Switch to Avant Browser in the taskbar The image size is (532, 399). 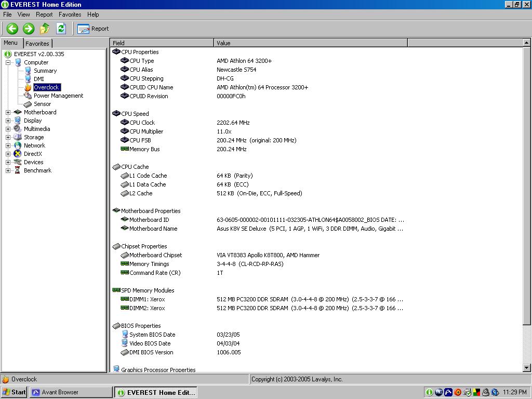coord(71,392)
